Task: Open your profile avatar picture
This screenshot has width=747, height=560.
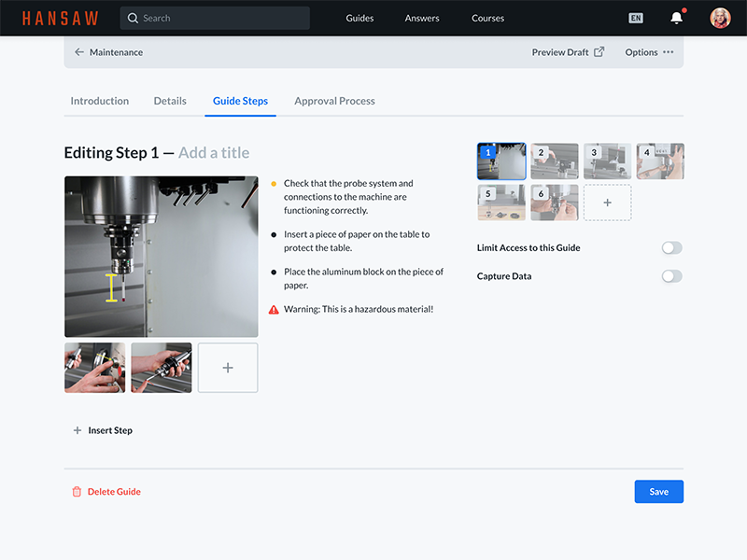Action: [x=719, y=18]
